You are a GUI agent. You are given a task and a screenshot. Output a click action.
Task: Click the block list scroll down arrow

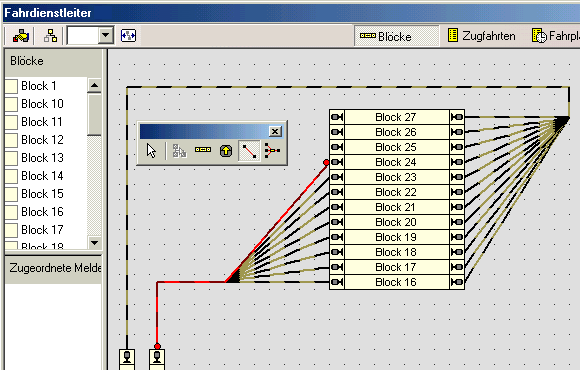94,243
